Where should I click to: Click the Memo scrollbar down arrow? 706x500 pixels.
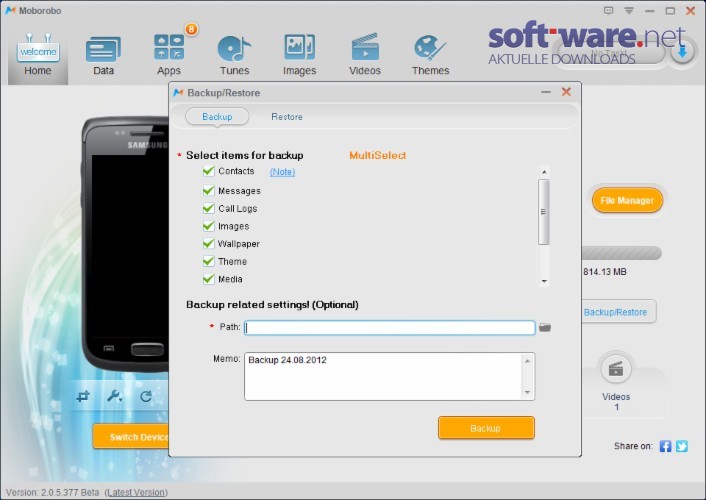pyautogui.click(x=528, y=392)
